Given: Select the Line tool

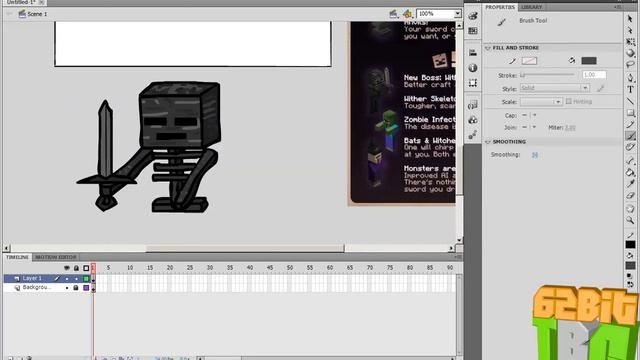Looking at the screenshot, I should point(630,101).
